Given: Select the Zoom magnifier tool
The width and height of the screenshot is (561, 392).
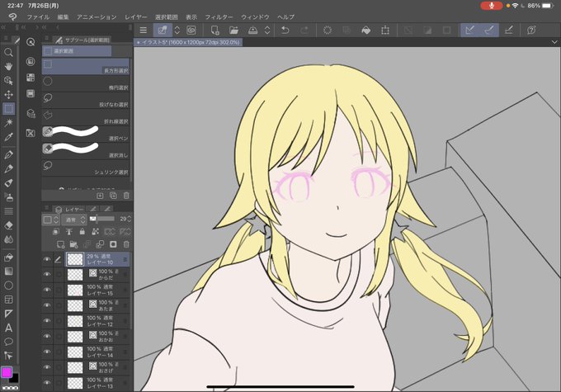Looking at the screenshot, I should point(8,53).
